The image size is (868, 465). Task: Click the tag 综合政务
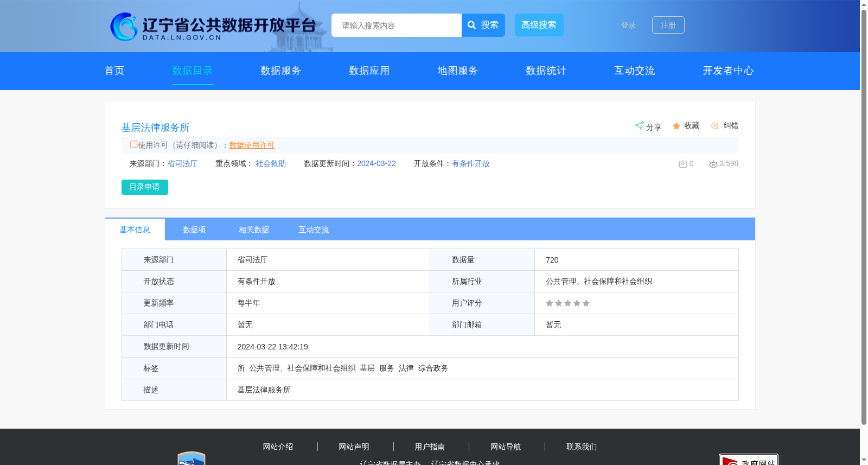click(x=433, y=368)
